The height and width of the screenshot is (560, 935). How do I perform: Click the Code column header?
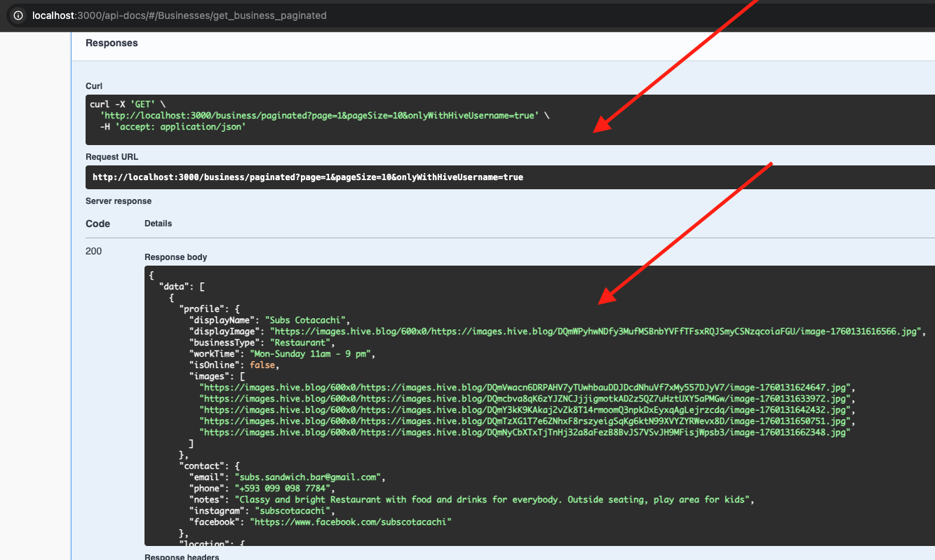click(x=97, y=224)
